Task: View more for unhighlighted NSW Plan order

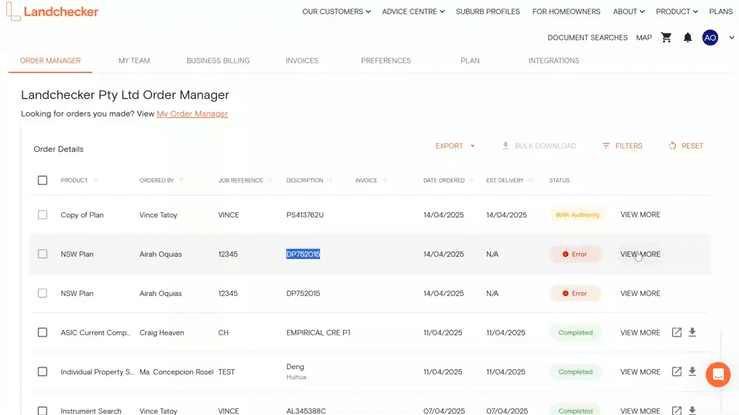Action: [x=640, y=293]
